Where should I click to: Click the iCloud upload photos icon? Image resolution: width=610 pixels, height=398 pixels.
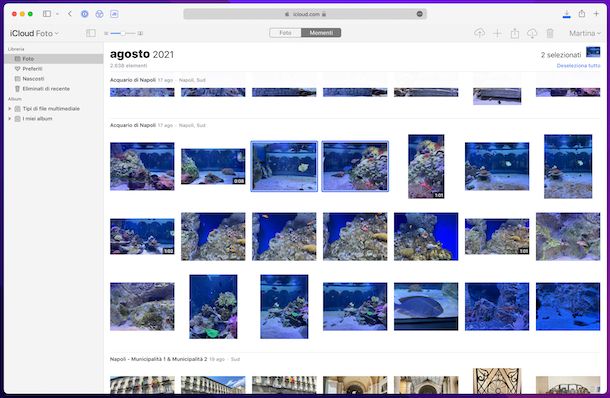click(479, 33)
